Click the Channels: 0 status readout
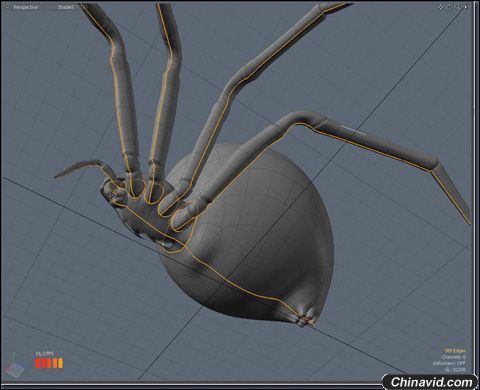480x390 pixels. [453, 357]
